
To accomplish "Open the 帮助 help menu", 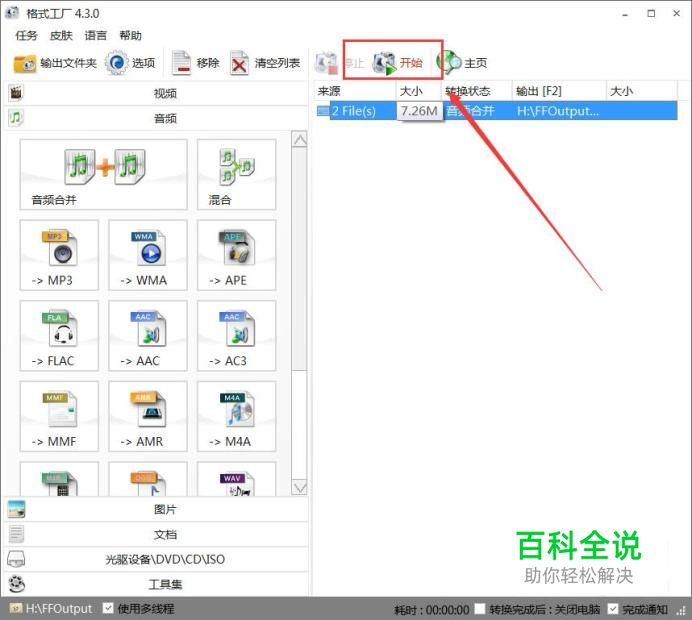I will click(131, 35).
